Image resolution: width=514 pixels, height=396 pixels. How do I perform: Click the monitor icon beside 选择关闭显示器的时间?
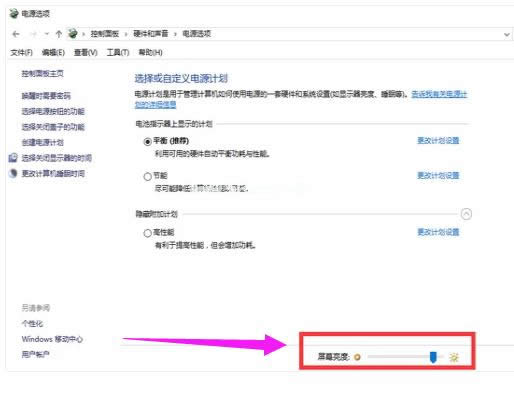13,158
